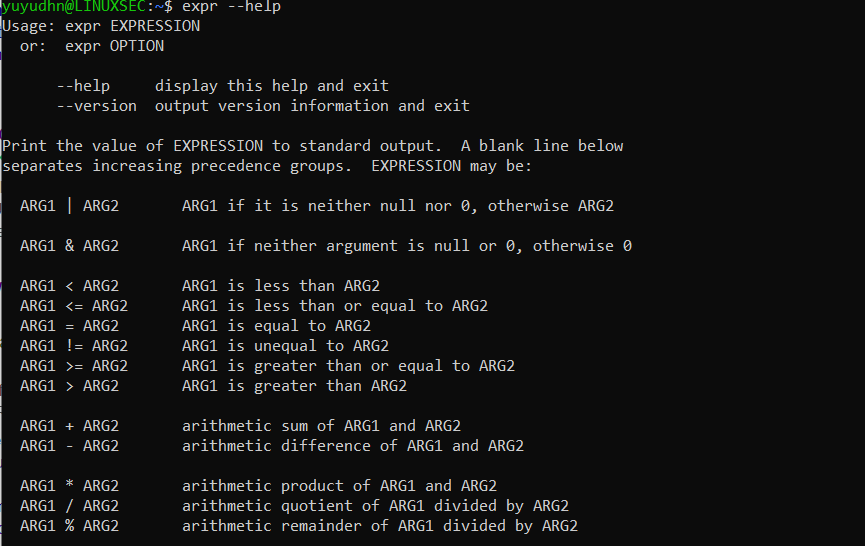Click 'output version information and exit' text

pyautogui.click(x=312, y=106)
